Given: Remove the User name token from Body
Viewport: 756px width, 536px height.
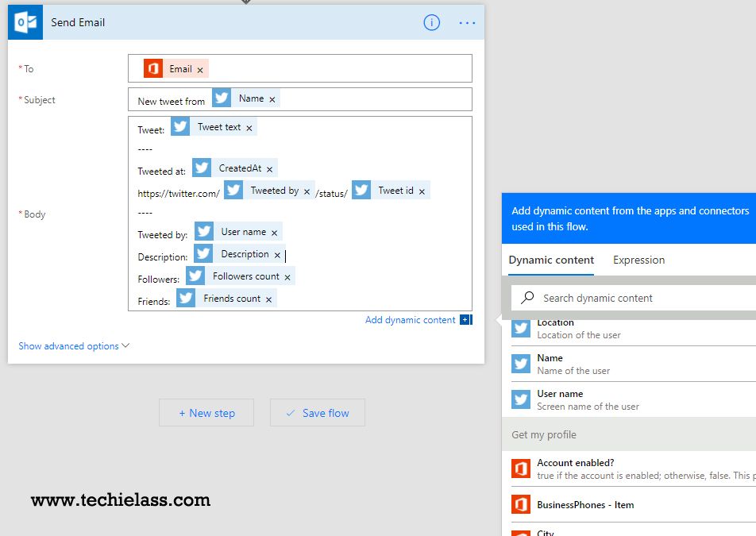Looking at the screenshot, I should click(x=274, y=233).
